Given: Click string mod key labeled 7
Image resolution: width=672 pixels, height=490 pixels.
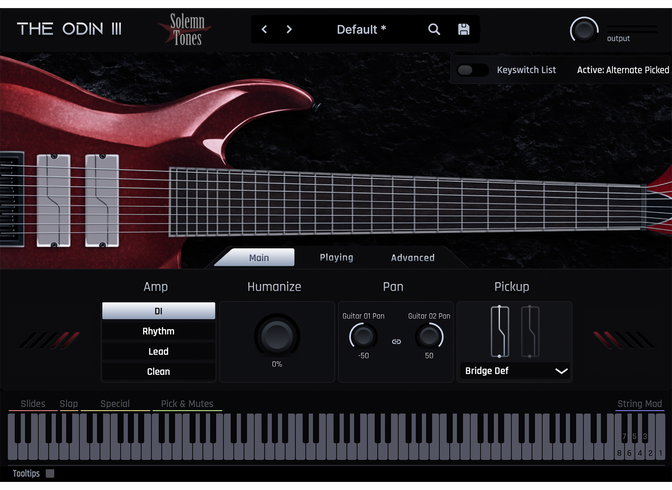Looking at the screenshot, I should [624, 436].
